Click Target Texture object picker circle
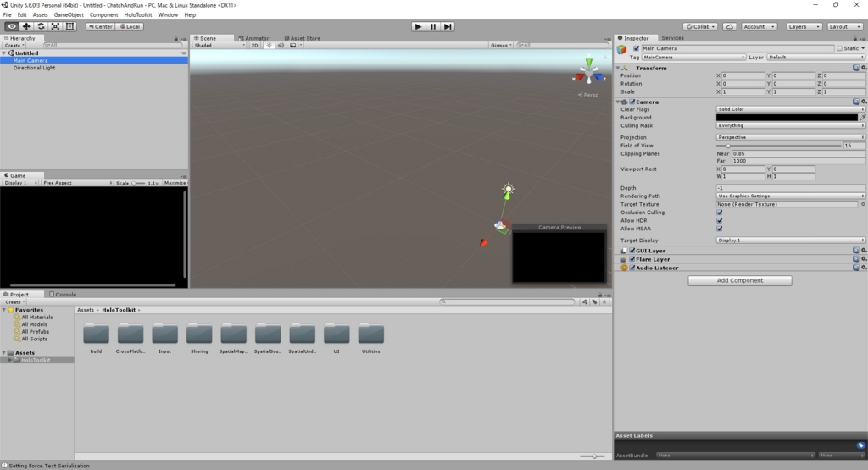Viewport: 868px width, 470px height. (x=862, y=204)
